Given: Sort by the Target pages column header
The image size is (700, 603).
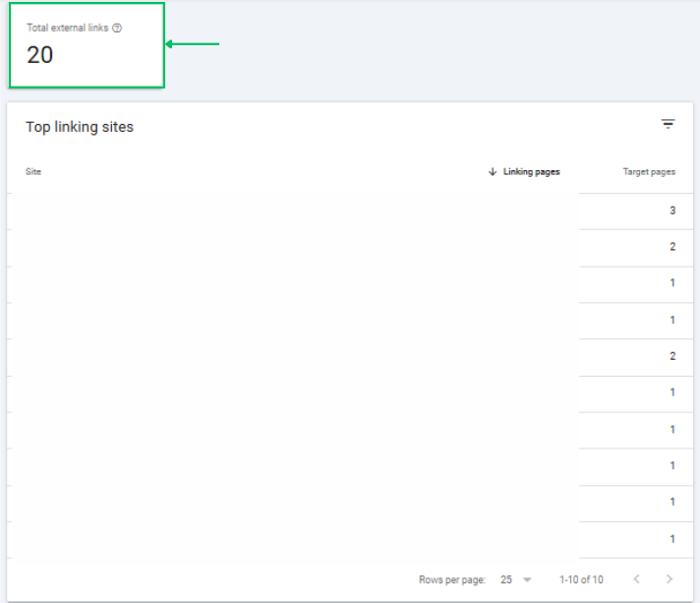Looking at the screenshot, I should (649, 172).
